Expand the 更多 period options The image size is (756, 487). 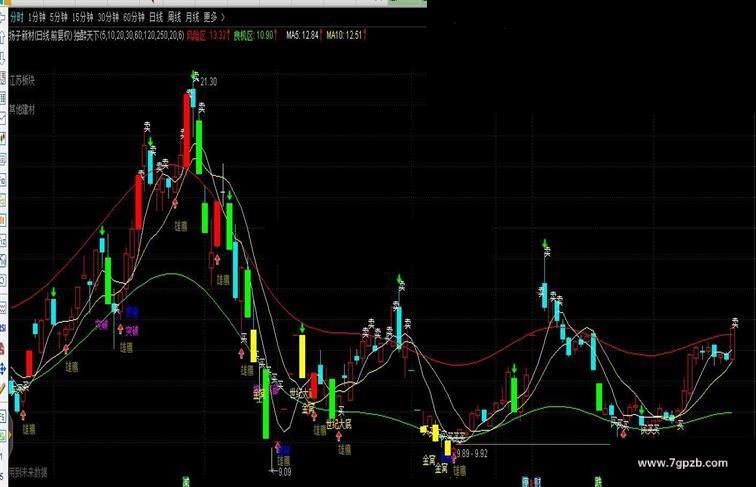[214, 18]
